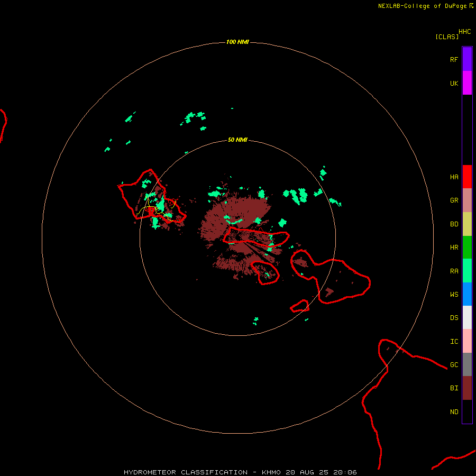Click the BD legend label text

(x=454, y=224)
